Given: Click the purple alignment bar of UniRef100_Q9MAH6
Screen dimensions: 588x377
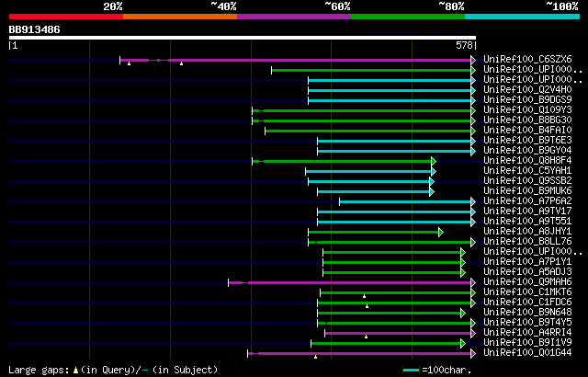Looking at the screenshot, I should coord(350,283).
